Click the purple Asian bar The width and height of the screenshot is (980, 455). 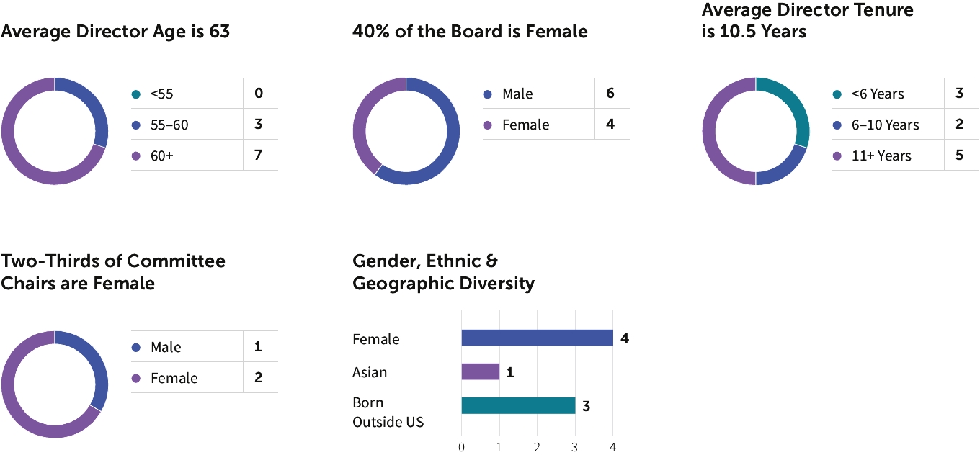[480, 371]
